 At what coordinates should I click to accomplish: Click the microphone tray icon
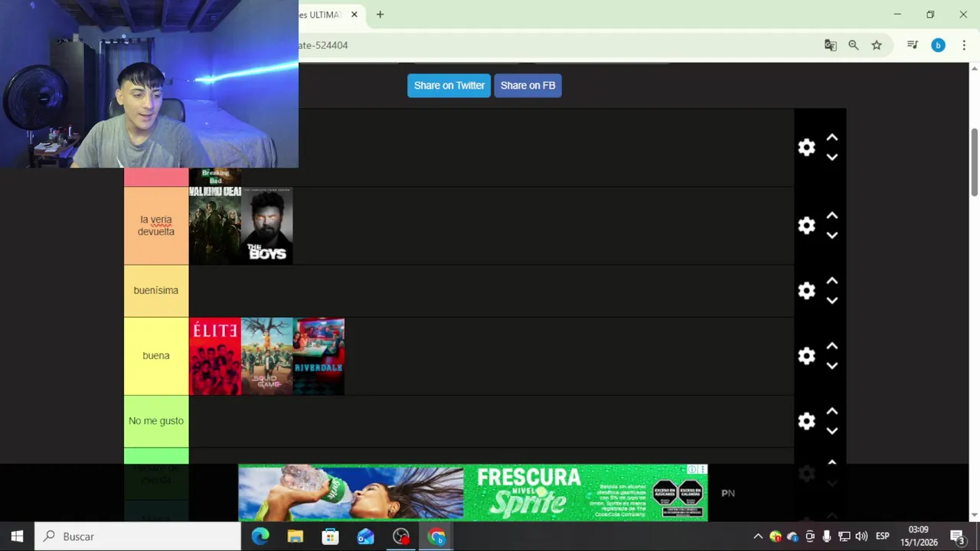click(x=827, y=536)
